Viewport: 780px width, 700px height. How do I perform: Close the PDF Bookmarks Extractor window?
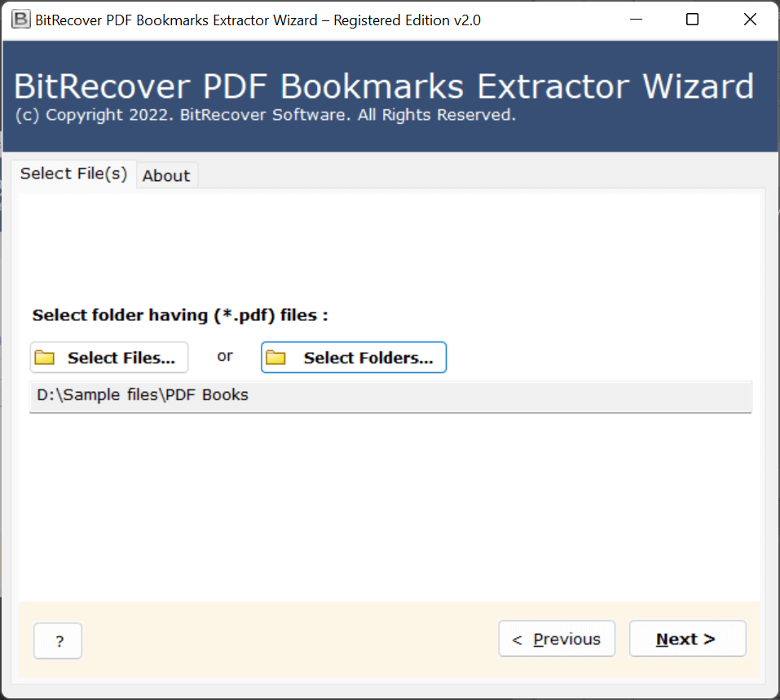750,20
